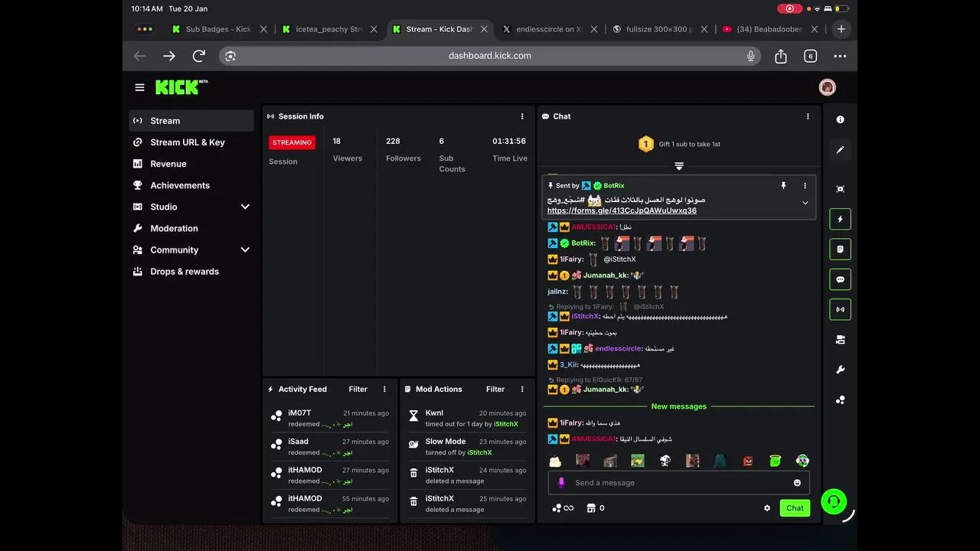Click iM07T entry in Activity Feed

coord(330,418)
